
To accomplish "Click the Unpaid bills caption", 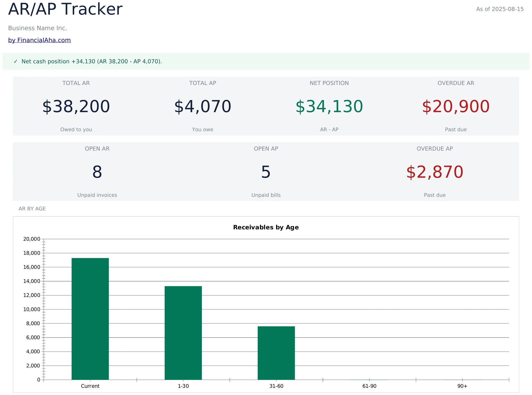I will (266, 195).
